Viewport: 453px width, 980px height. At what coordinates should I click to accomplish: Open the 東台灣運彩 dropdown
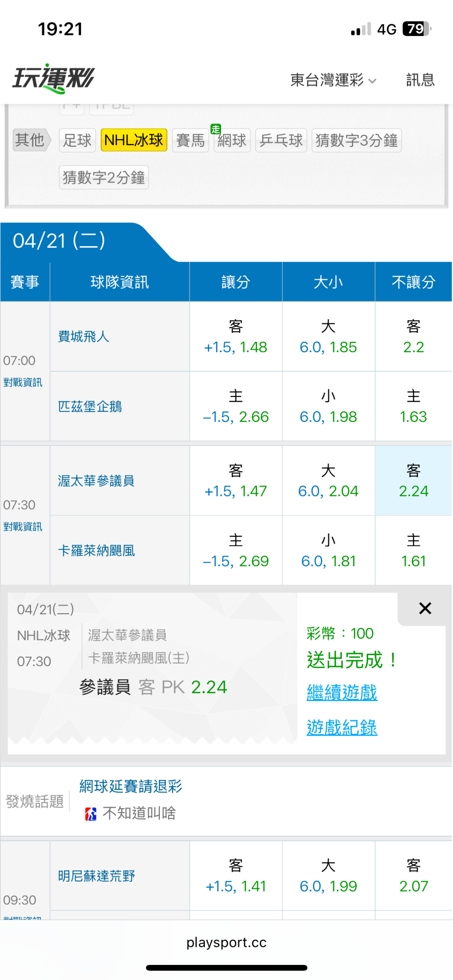click(333, 80)
